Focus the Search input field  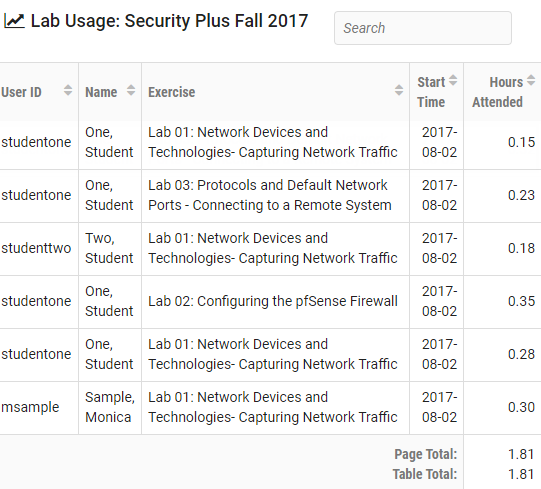pos(423,28)
